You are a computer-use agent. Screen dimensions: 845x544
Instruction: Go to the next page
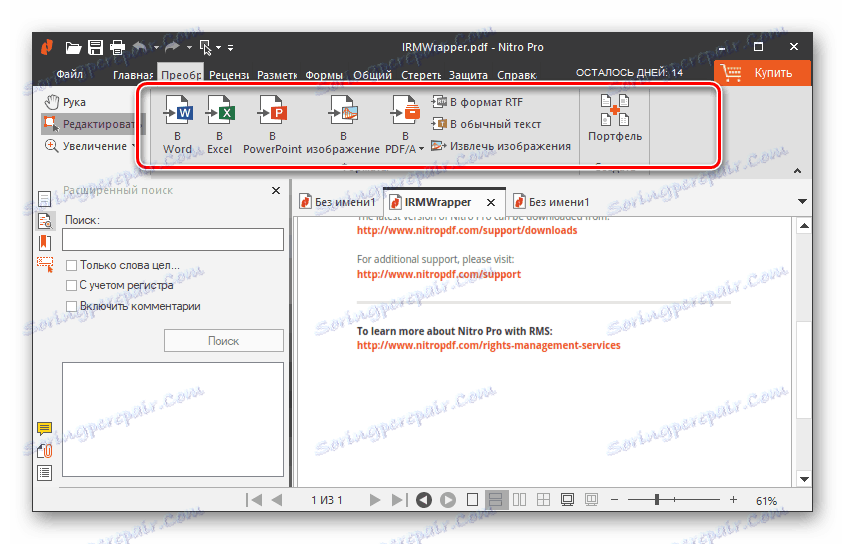(375, 500)
